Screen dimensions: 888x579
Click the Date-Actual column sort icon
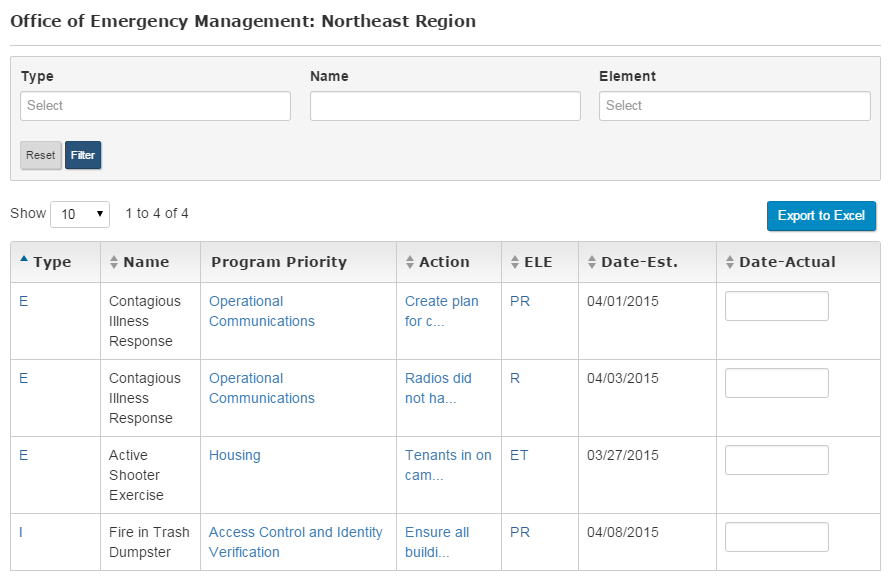[730, 262]
